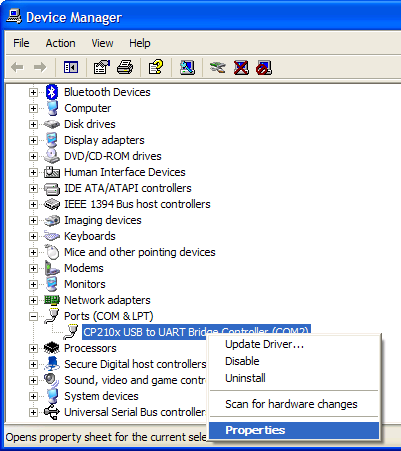Click the Forward arrow toolbar icon
This screenshot has height=451, width=401.
click(x=40, y=68)
